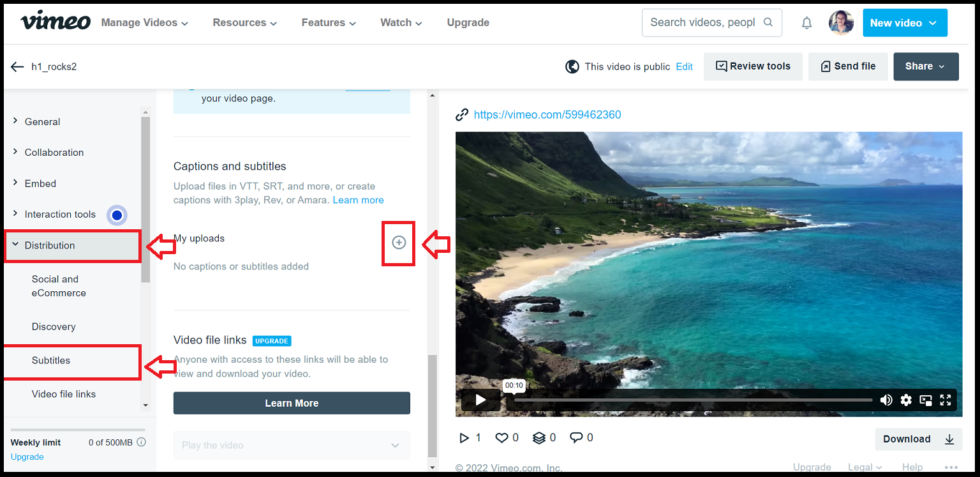
Task: Play the video
Action: coord(480,400)
